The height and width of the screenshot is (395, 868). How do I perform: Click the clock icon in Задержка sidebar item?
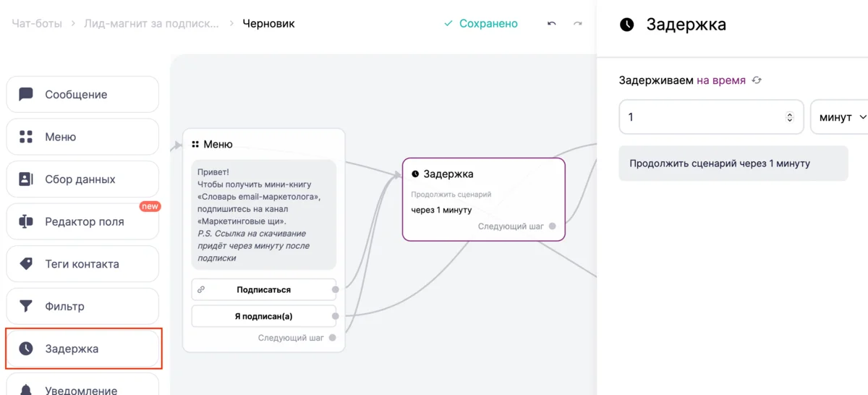[26, 349]
